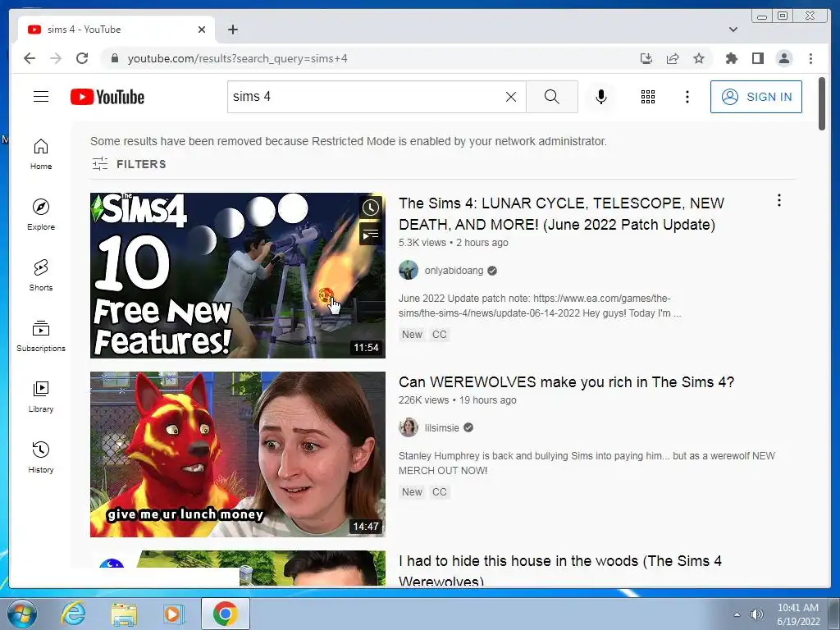840x630 pixels.
Task: Share this page from address bar
Action: [x=673, y=58]
